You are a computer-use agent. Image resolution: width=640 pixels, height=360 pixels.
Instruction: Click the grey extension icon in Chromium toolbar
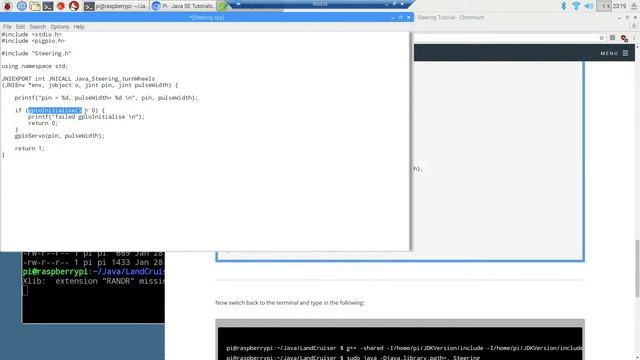(x=612, y=38)
